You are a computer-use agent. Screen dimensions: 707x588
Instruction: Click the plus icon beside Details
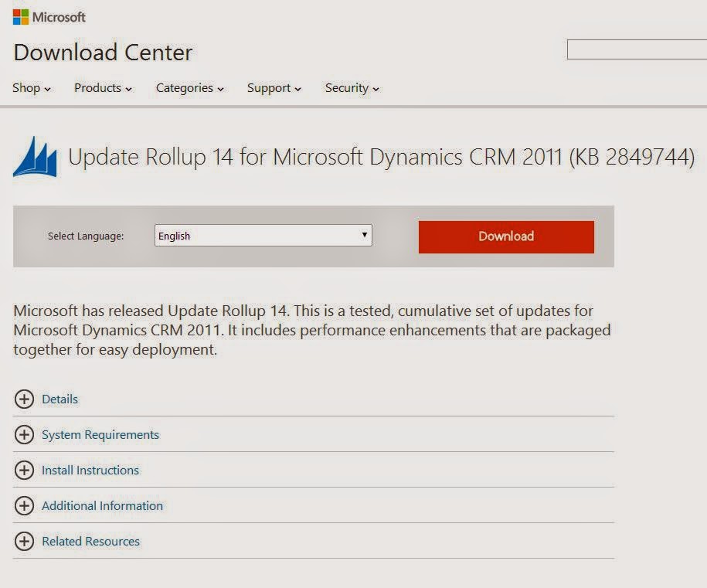pos(25,399)
